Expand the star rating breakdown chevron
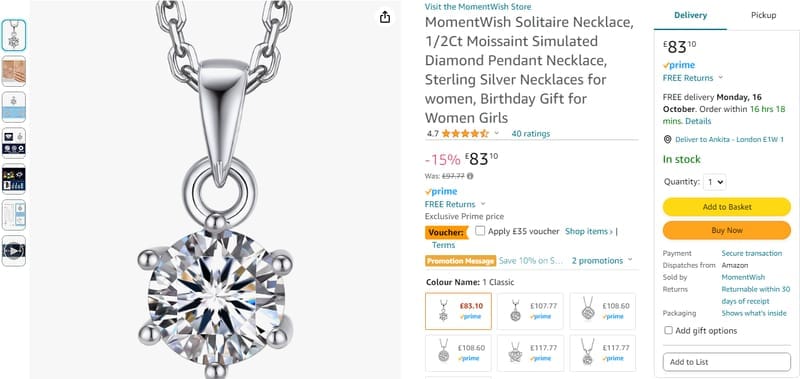The image size is (800, 379). [x=496, y=133]
